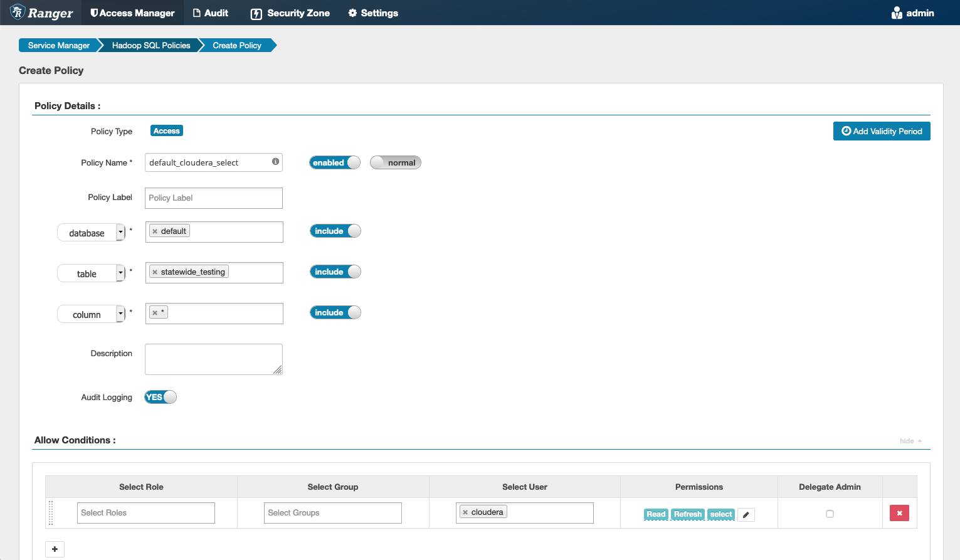Viewport: 960px width, 560px height.
Task: Open the permissions editor pencil icon
Action: pyautogui.click(x=746, y=514)
